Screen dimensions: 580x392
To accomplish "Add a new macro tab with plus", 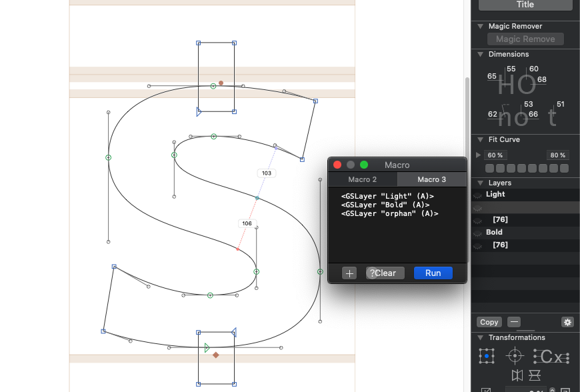I will point(349,273).
